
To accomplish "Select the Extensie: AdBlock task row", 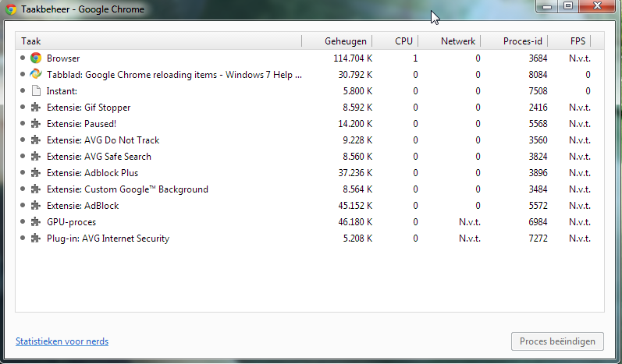I will click(310, 206).
